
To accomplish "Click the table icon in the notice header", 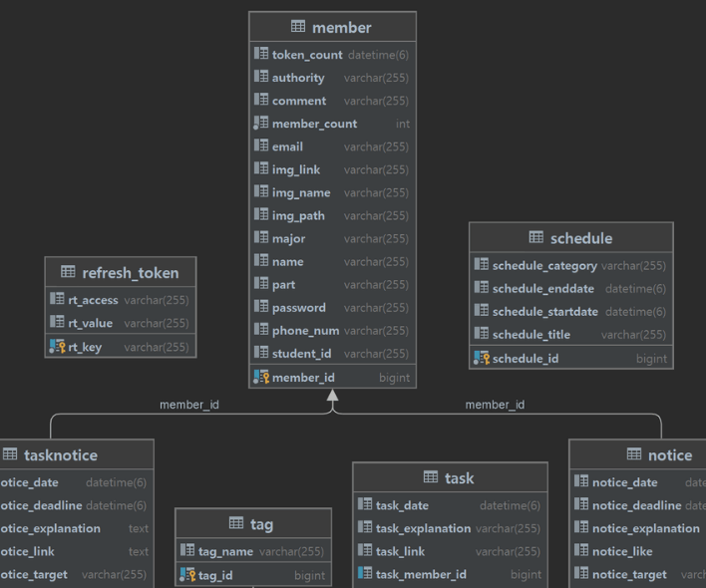I will tap(634, 454).
